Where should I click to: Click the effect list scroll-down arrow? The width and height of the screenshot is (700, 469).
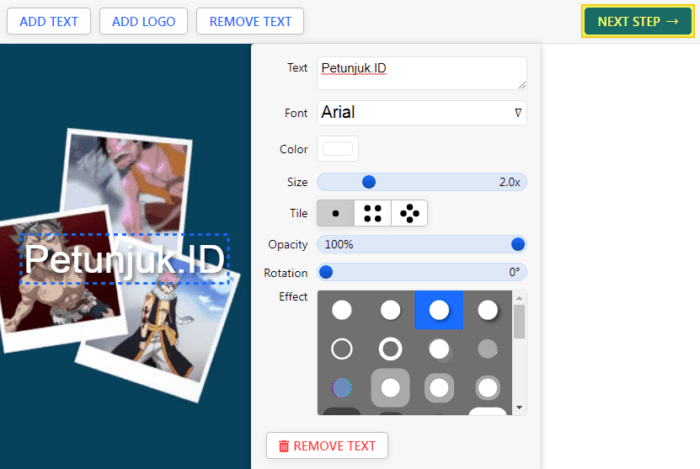pos(519,407)
